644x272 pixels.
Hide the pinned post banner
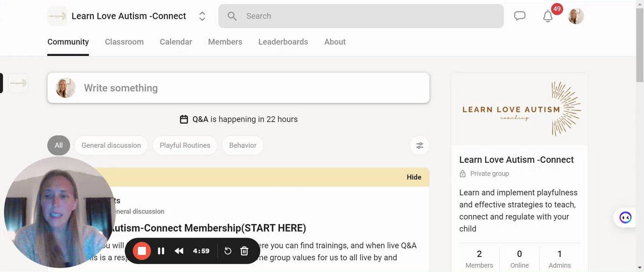click(414, 177)
